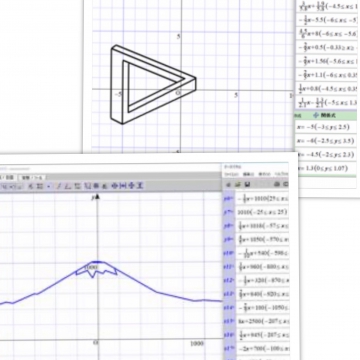
Task: Click the line drawing tool icon in graph toolbar
Action: tap(59, 186)
